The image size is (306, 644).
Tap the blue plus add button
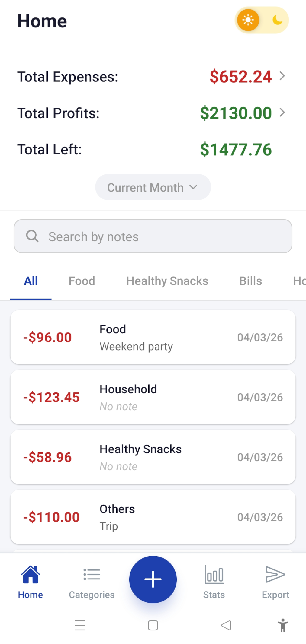[153, 579]
